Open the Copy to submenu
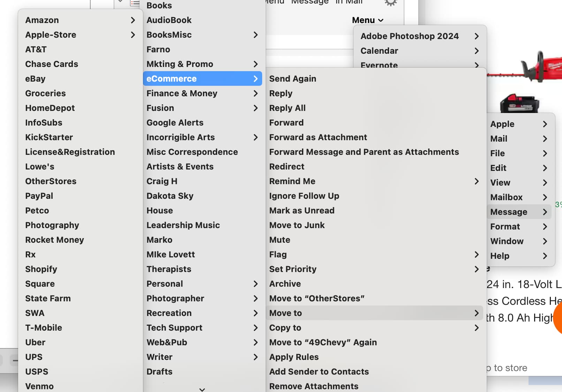The height and width of the screenshot is (392, 562). point(374,328)
